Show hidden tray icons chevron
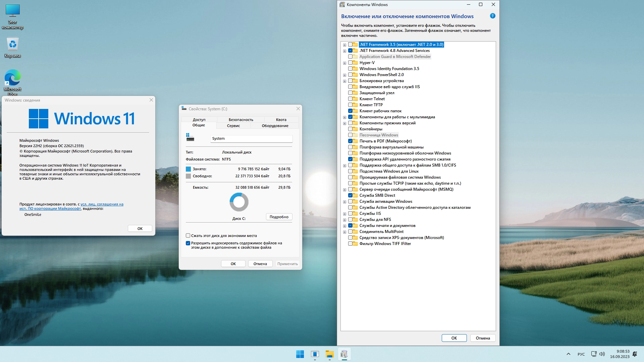The width and height of the screenshot is (644, 362). click(x=568, y=354)
